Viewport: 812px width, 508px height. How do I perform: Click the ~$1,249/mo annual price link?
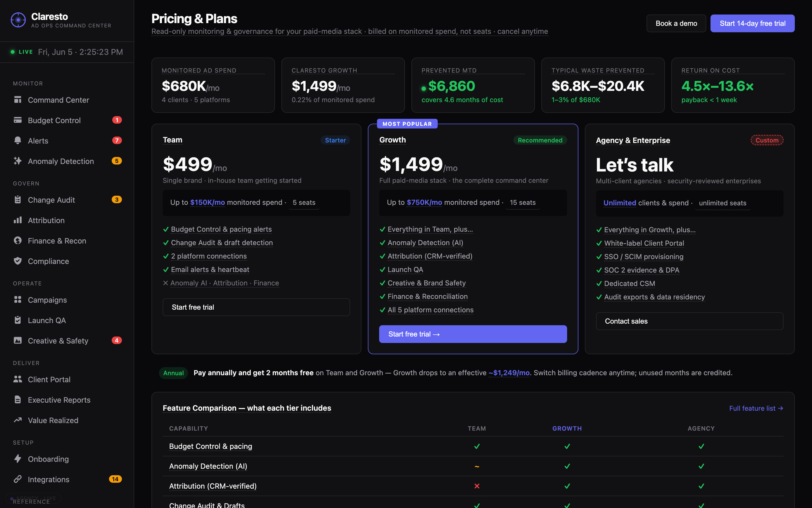[x=509, y=373]
